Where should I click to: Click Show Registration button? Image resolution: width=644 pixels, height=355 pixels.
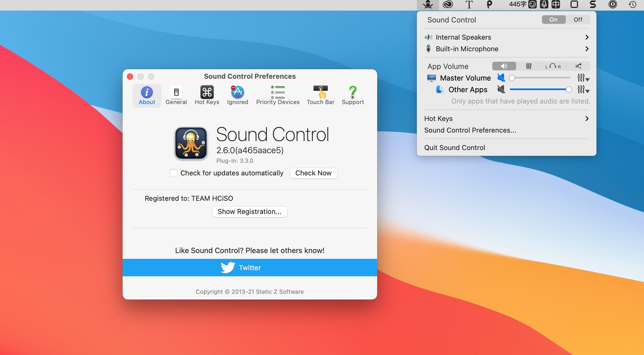(x=250, y=211)
